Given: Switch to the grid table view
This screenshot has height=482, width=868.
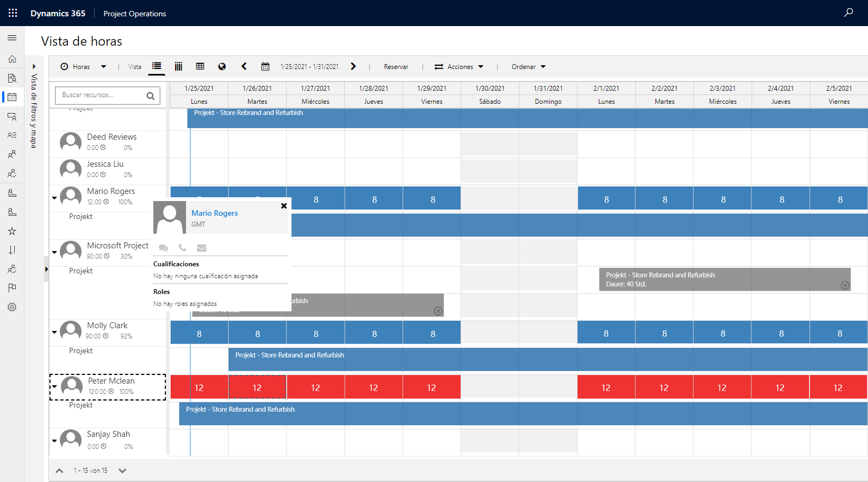Looking at the screenshot, I should [x=200, y=66].
